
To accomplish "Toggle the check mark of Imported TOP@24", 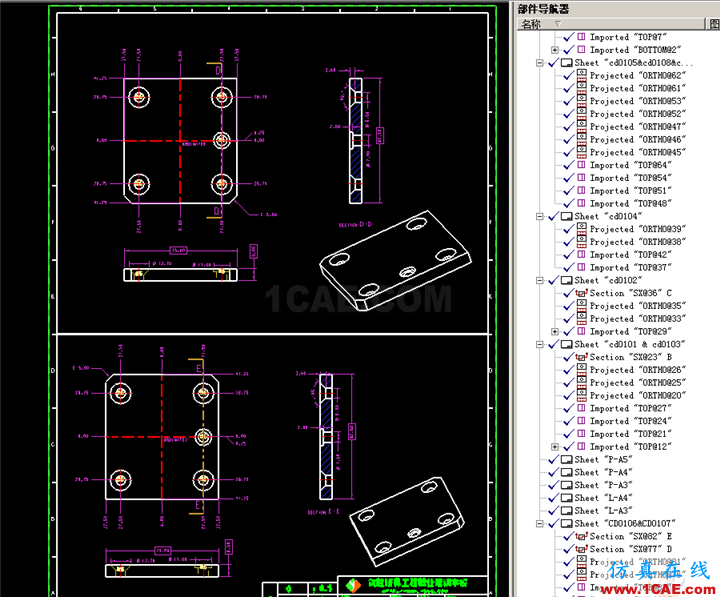I will [569, 421].
